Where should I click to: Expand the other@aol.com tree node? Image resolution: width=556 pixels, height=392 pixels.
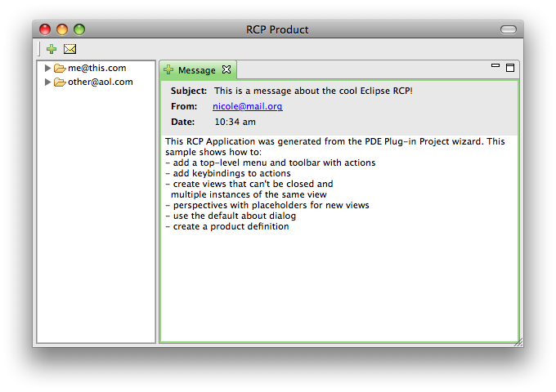47,82
